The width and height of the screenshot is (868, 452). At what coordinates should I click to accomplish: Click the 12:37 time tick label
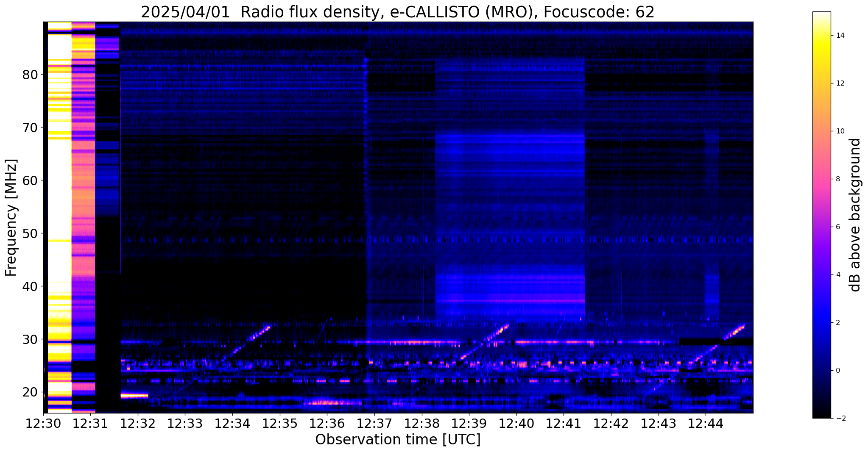[x=374, y=423]
